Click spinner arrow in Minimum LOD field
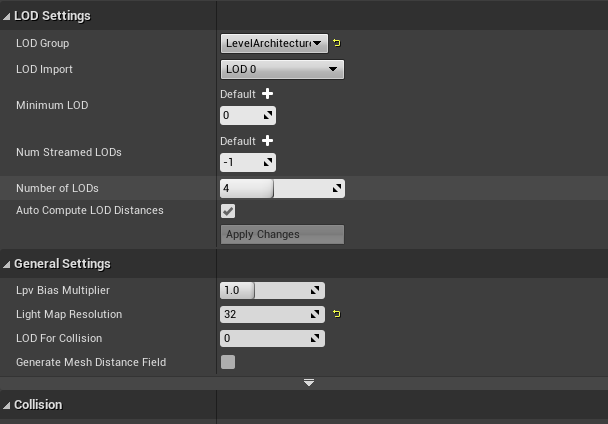Screen dimensions: 608x424 pyautogui.click(x=268, y=116)
